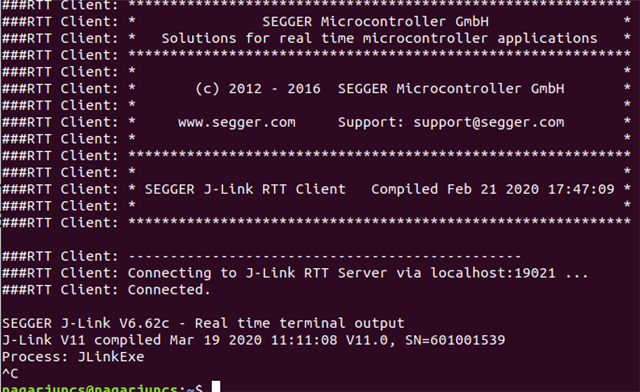Click the www.segger.com URL text
Viewport: 640px width, 392px height.
(237, 122)
